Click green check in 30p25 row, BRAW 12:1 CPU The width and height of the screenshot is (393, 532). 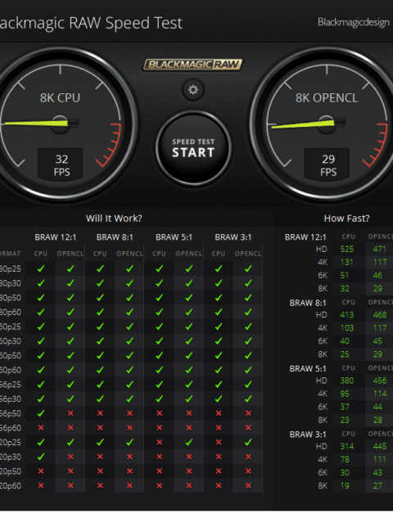click(x=41, y=268)
